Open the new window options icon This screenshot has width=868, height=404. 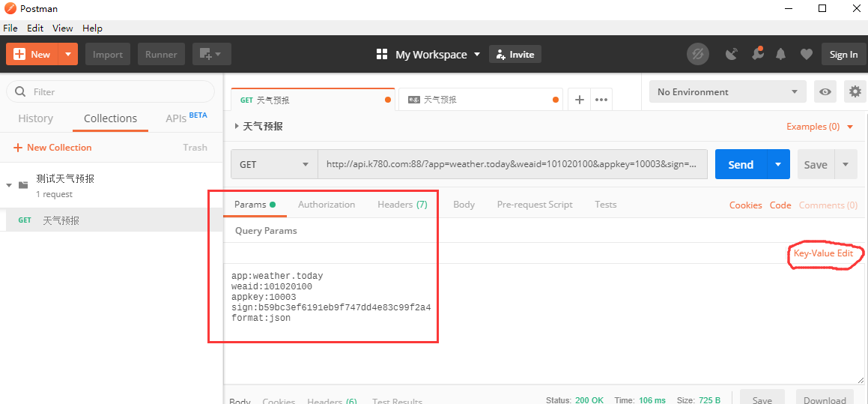[211, 54]
